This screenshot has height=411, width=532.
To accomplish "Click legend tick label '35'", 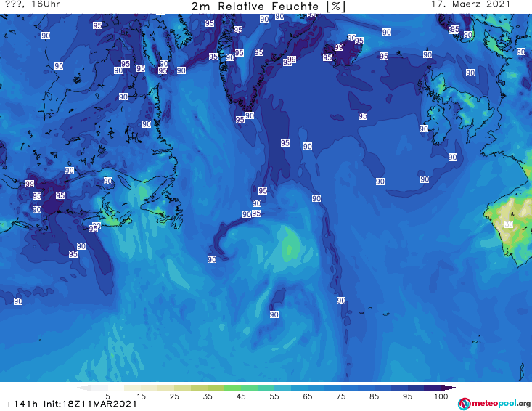I will (208, 396).
